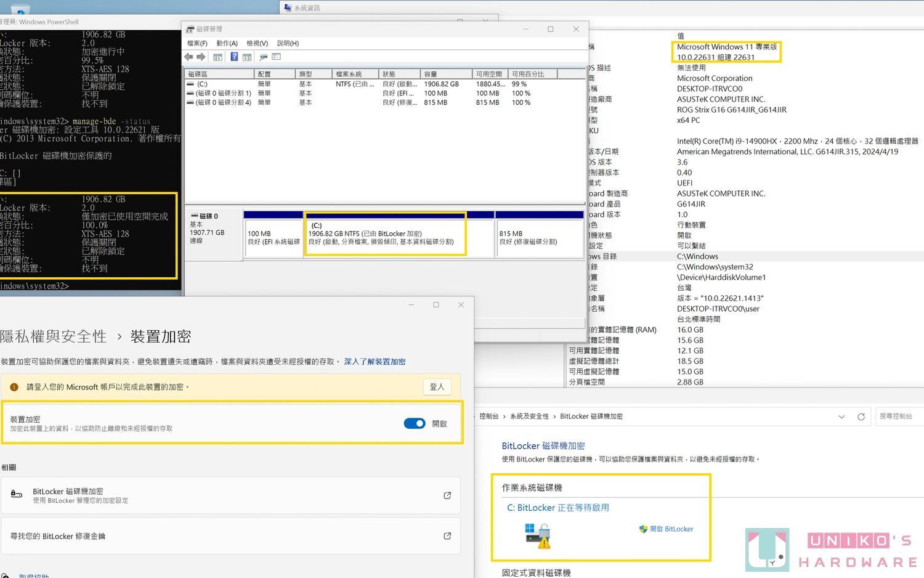Click the drive icon beside BitLocker 磁碟機加密 in Settings

17,494
